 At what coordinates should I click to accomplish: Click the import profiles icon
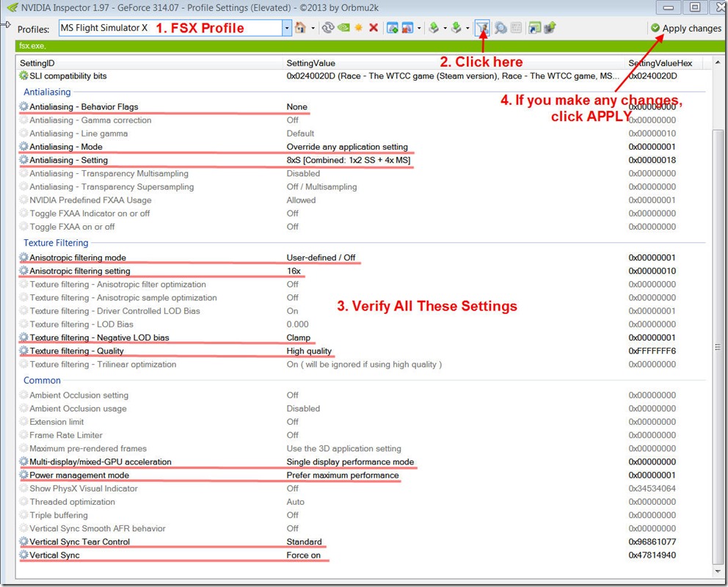click(x=456, y=28)
